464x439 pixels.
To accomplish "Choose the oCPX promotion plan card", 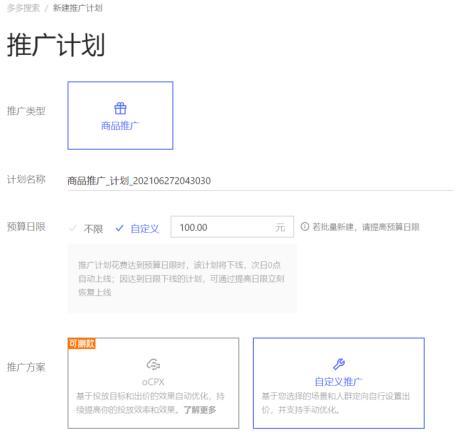I will 153,383.
